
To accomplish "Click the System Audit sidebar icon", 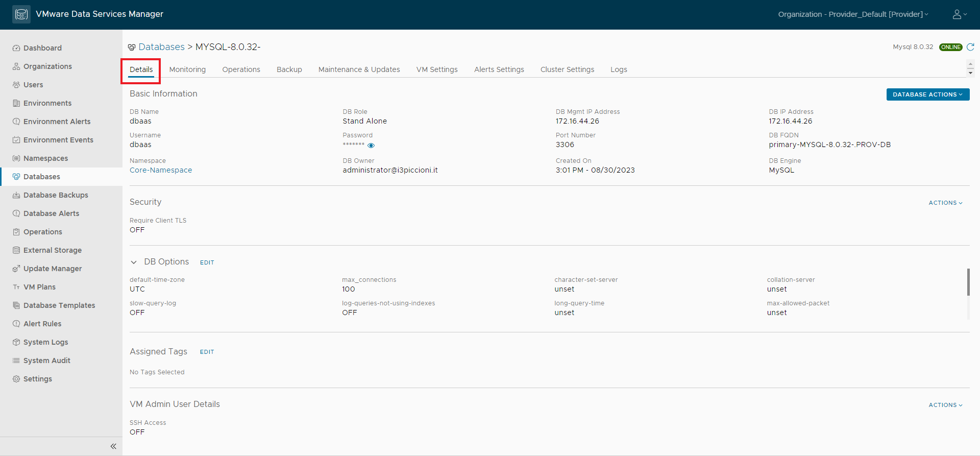I will click(16, 361).
